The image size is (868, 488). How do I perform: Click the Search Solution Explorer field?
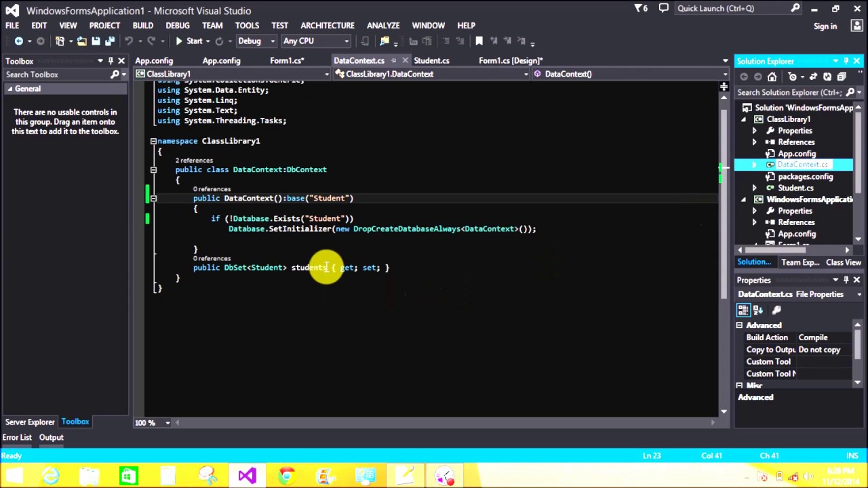click(x=790, y=92)
